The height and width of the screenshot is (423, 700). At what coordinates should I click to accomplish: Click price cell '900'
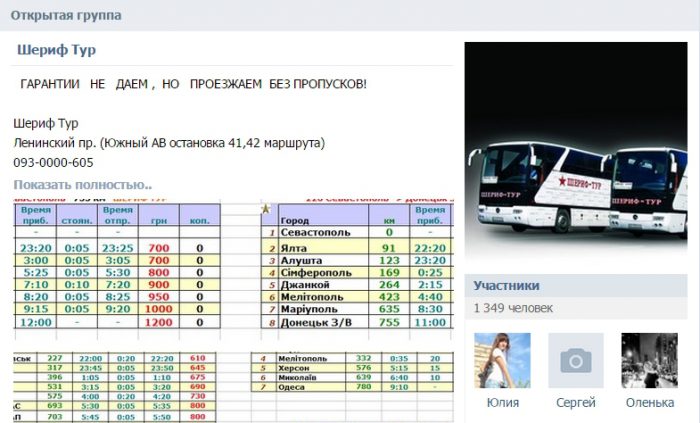point(159,285)
